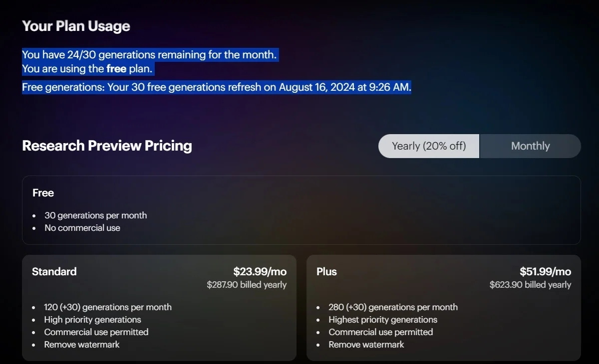This screenshot has height=364, width=599.
Task: Switch to Yearly (20% off) billing
Action: (429, 146)
